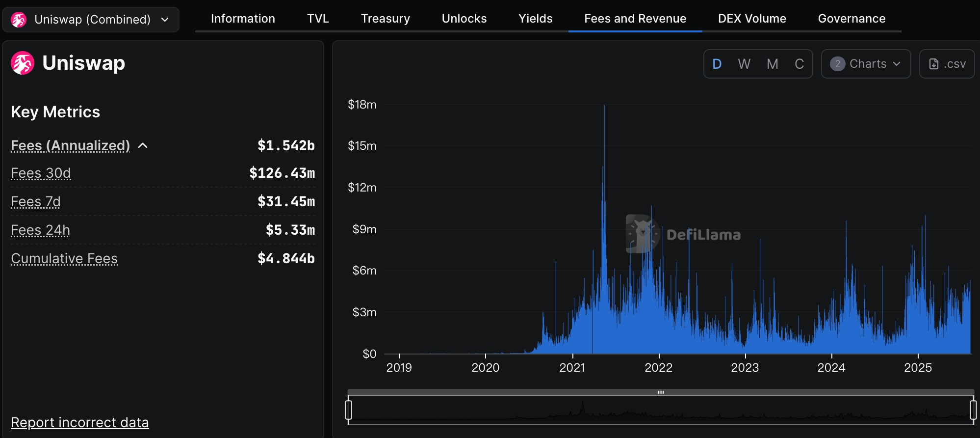Click the badge showing 2 charts

(x=837, y=64)
